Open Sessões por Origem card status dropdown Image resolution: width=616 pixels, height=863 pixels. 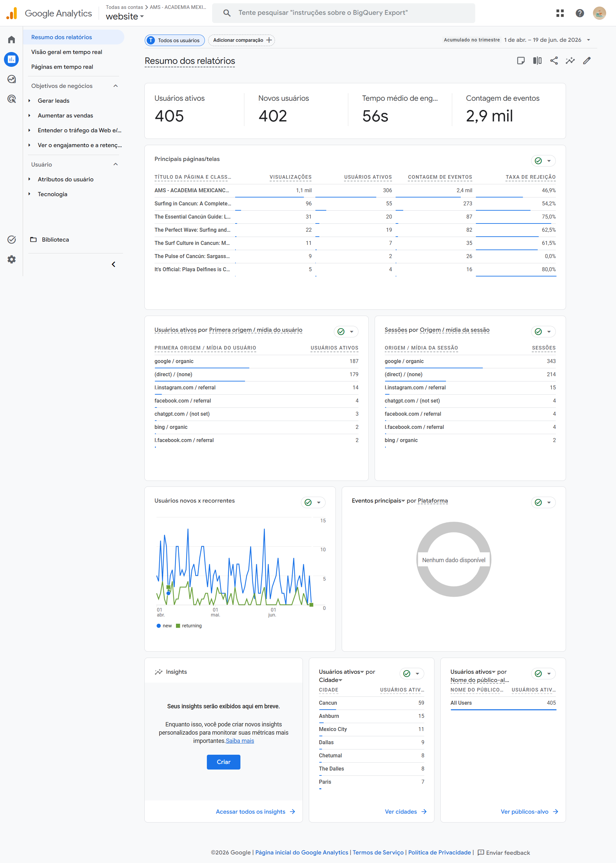544,332
